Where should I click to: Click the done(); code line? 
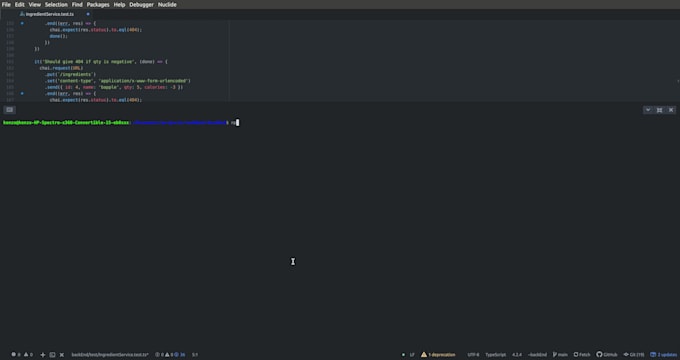click(59, 36)
